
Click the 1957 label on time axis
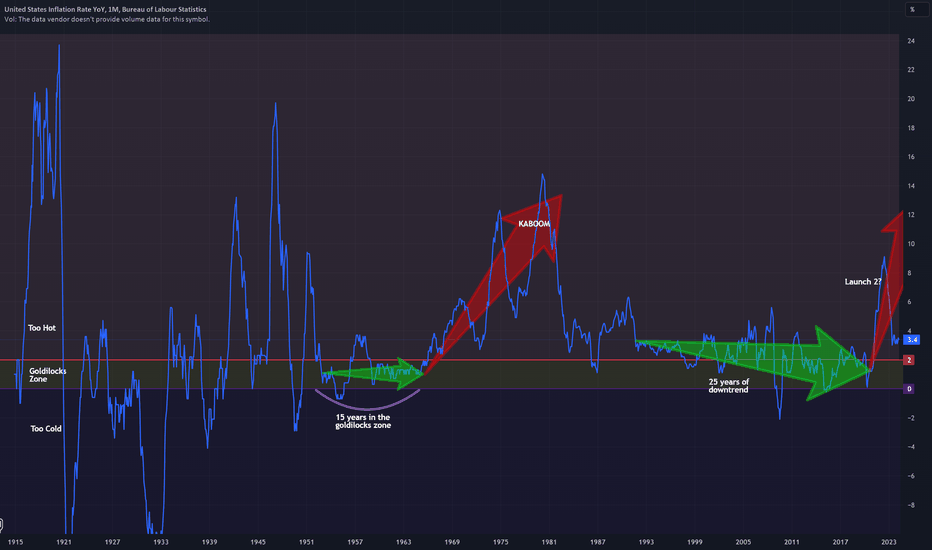[x=355, y=542]
